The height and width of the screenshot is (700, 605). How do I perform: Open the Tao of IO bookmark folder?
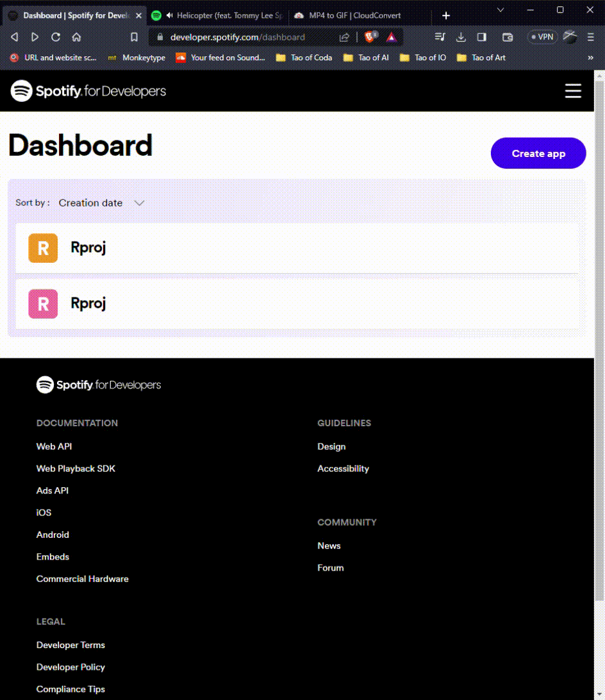point(423,58)
